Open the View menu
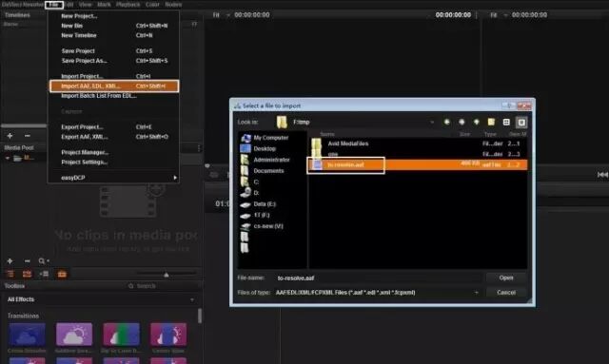This screenshot has height=364, width=609. click(85, 5)
